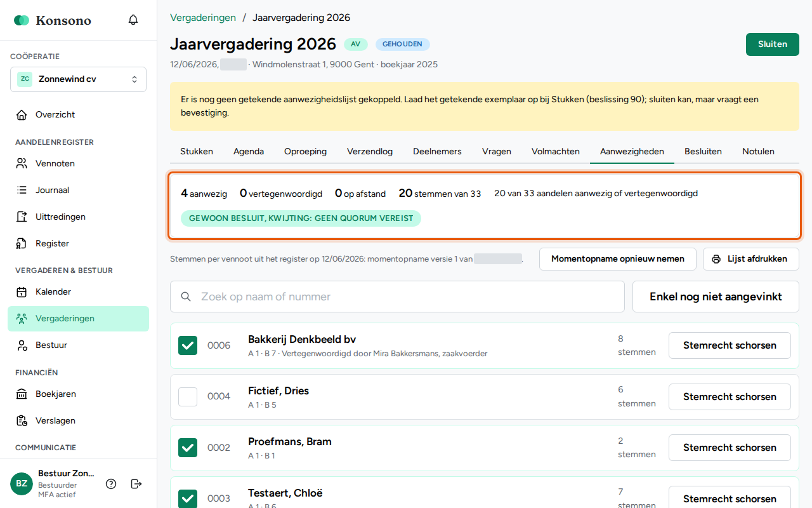Open the Verzendlog tab
Screen dimensions: 812x508
[x=370, y=152]
